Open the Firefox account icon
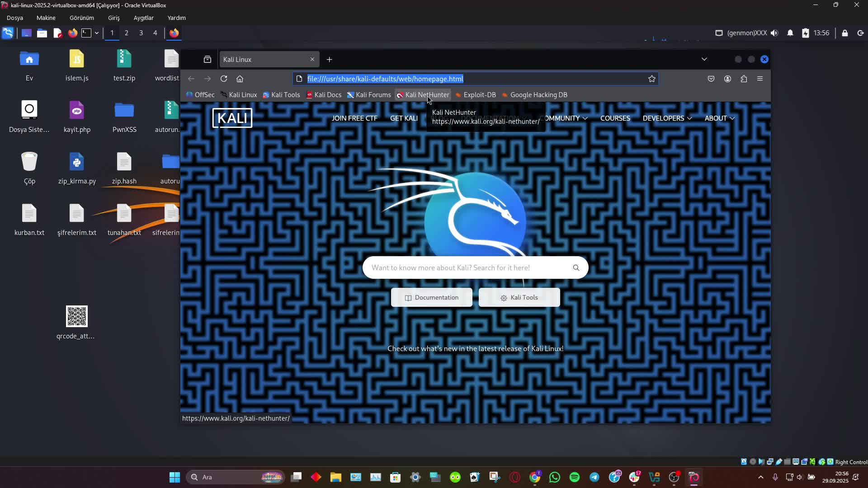The width and height of the screenshot is (868, 488). pos(727,79)
